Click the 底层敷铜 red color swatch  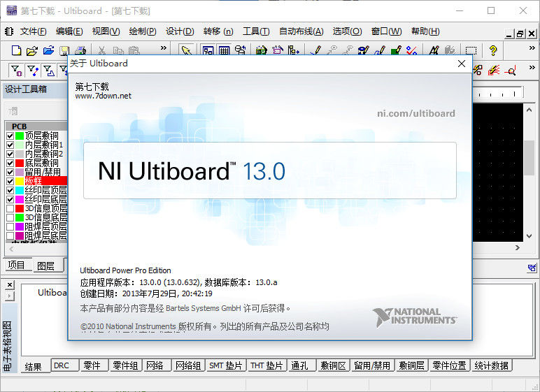pyautogui.click(x=20, y=163)
